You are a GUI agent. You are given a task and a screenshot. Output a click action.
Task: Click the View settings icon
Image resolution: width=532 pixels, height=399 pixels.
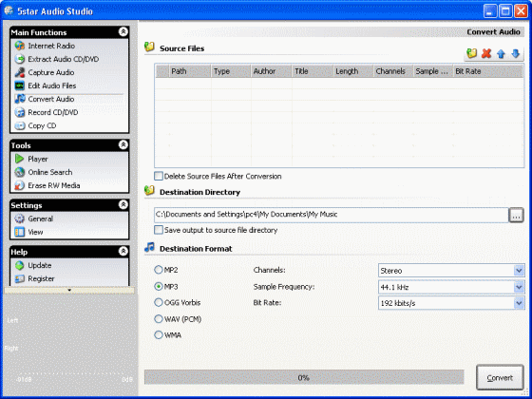tap(20, 232)
